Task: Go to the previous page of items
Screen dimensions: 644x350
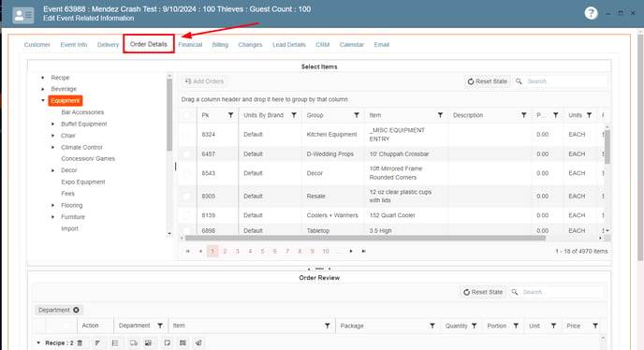Action: (200, 251)
